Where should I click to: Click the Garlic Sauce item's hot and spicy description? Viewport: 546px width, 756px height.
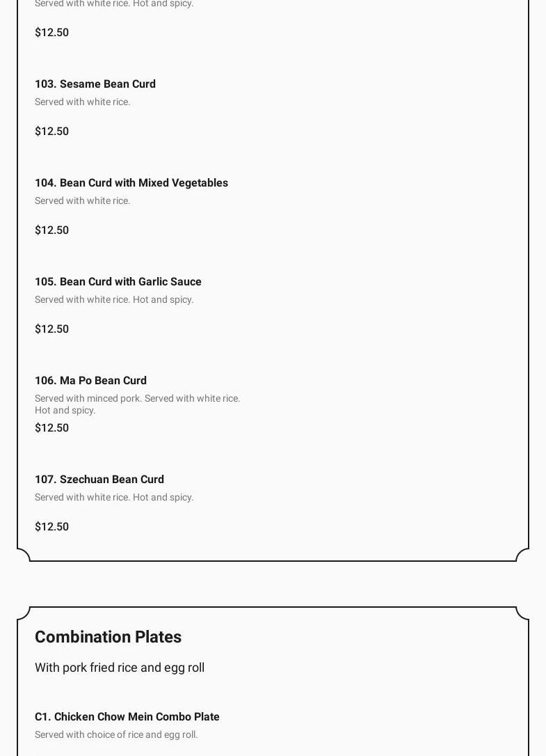click(x=114, y=299)
